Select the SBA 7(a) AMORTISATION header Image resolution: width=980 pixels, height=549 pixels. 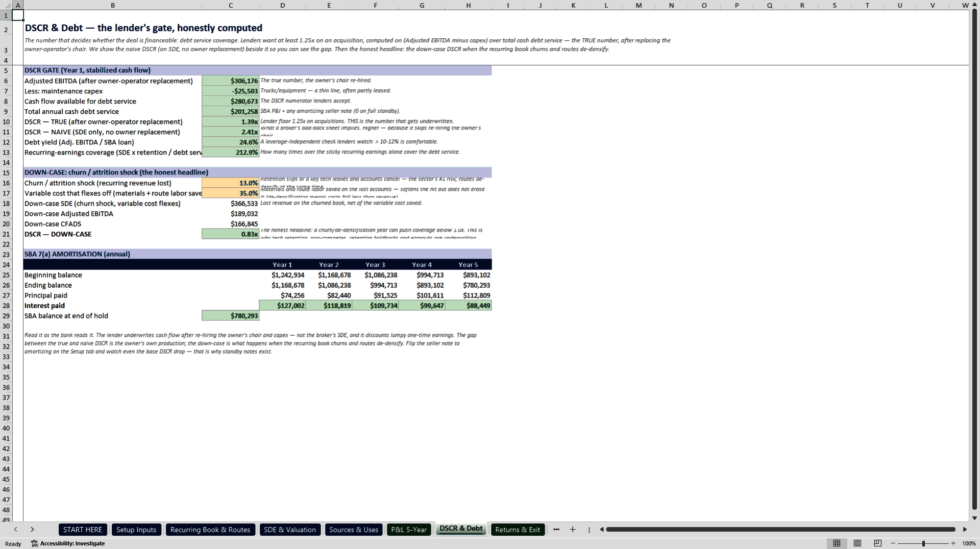(257, 254)
